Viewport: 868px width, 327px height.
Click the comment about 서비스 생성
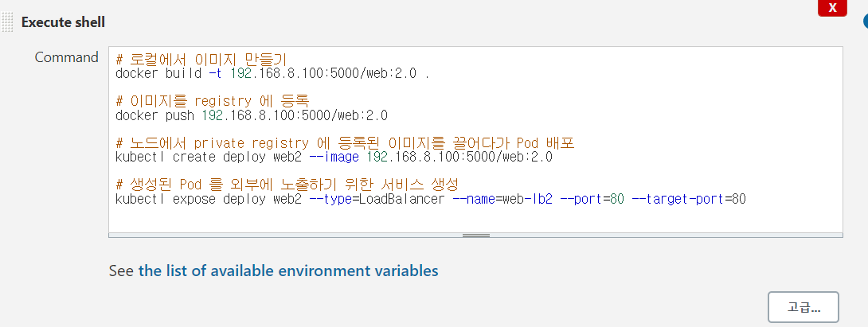click(287, 185)
